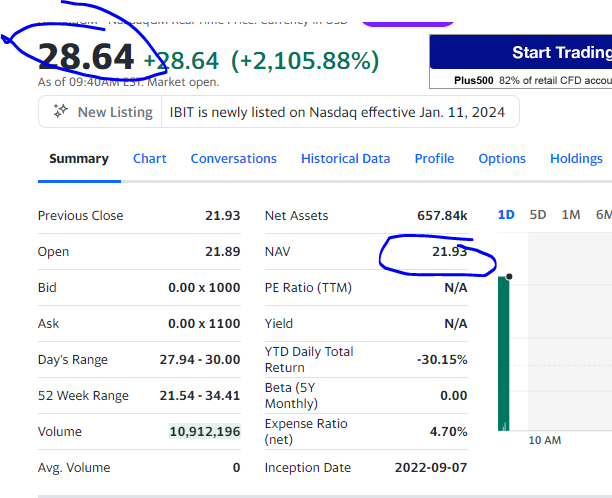This screenshot has width=612, height=498.
Task: Click the Day's Range value 27.94 - 30.00
Action: point(200,359)
